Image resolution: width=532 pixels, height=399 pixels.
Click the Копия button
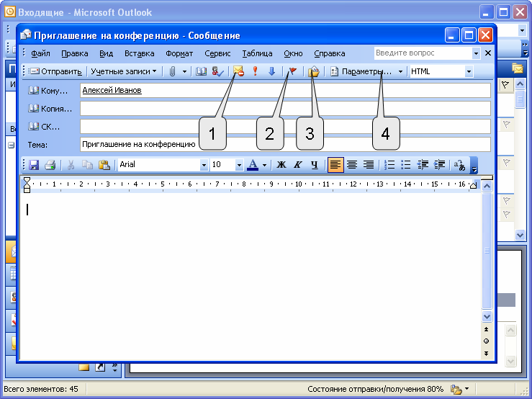tap(50, 109)
